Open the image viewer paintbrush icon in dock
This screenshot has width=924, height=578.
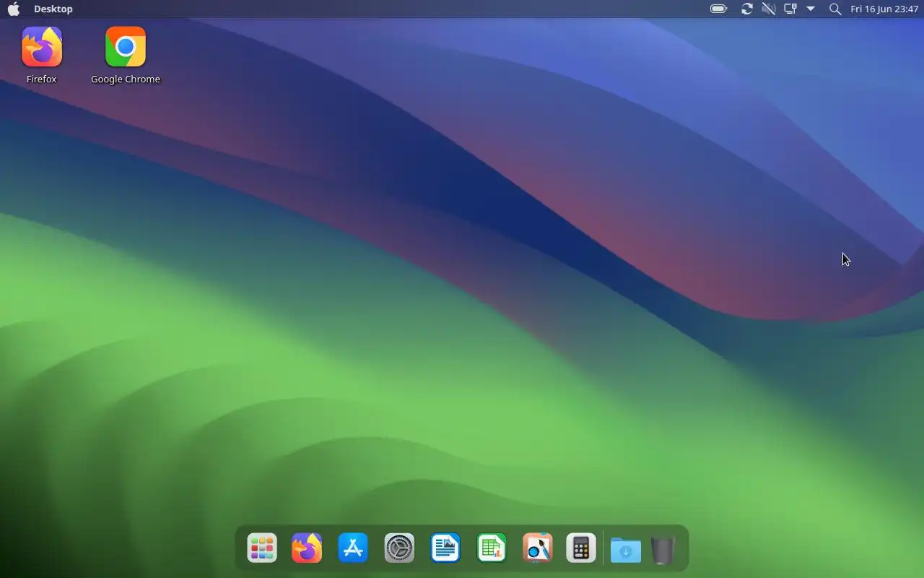pyautogui.click(x=538, y=548)
